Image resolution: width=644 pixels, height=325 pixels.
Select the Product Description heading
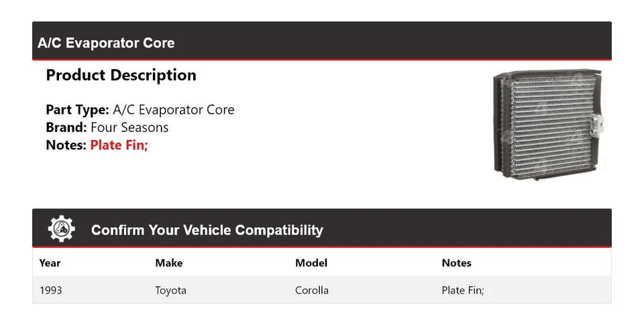(121, 76)
